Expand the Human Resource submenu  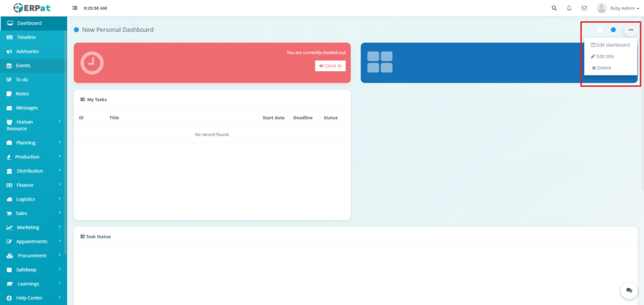pos(60,121)
